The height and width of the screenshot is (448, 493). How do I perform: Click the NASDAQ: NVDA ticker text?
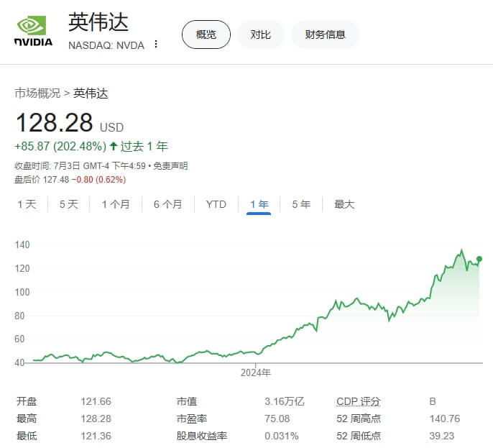pyautogui.click(x=106, y=45)
